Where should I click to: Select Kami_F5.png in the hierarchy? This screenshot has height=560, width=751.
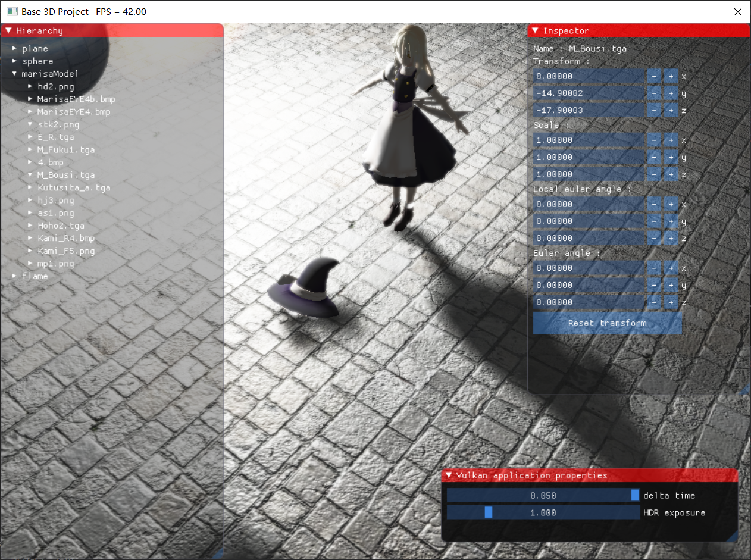pos(66,251)
